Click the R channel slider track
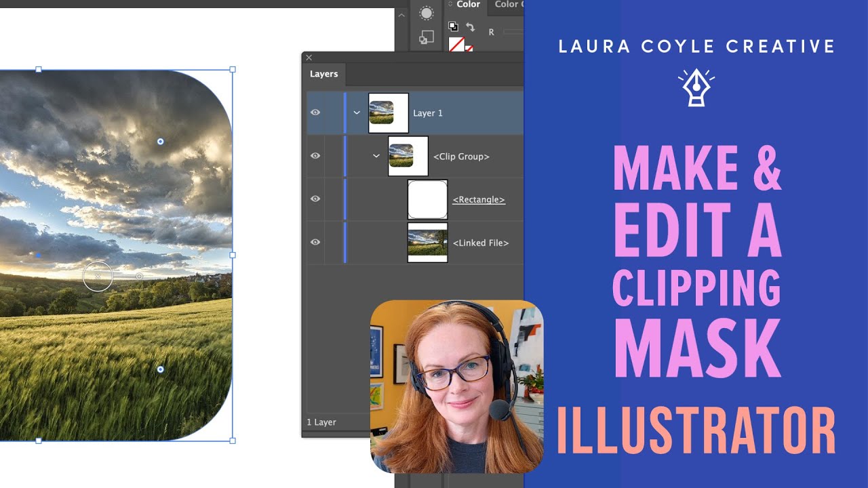Viewport: 868px width, 488px height. point(513,32)
